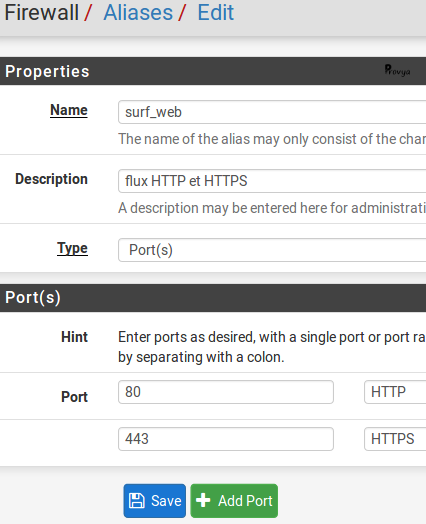Viewport: 426px width, 524px height.
Task: Save the alias configuration
Action: click(155, 501)
